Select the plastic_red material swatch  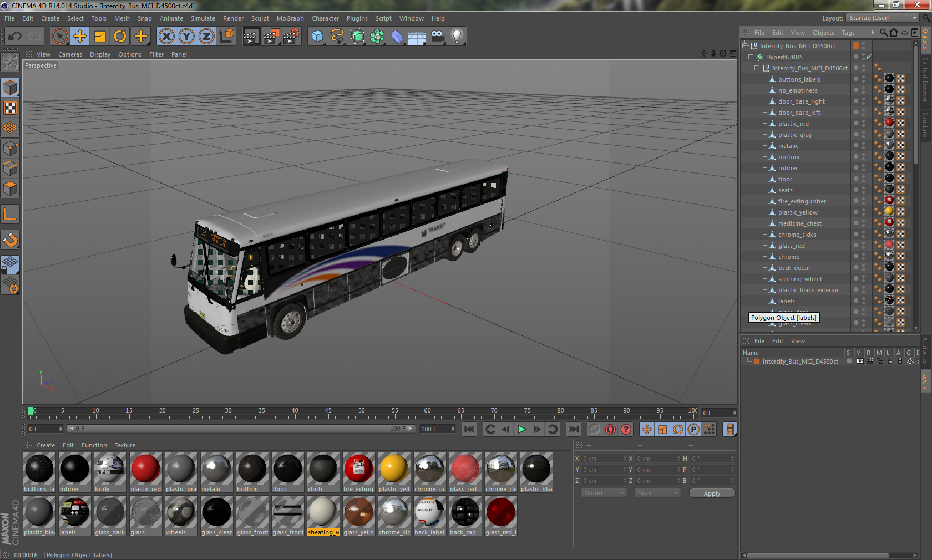click(x=145, y=472)
